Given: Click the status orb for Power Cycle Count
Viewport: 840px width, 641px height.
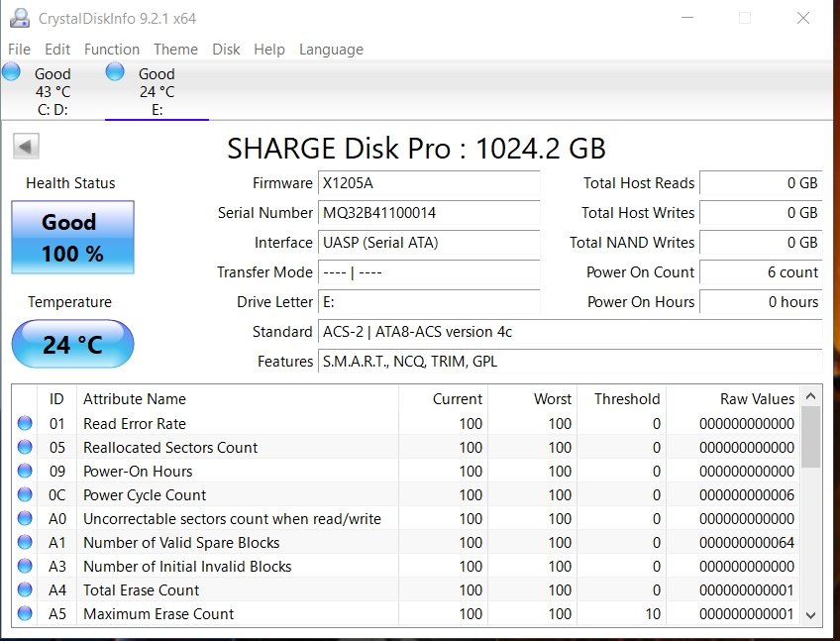Looking at the screenshot, I should point(25,495).
